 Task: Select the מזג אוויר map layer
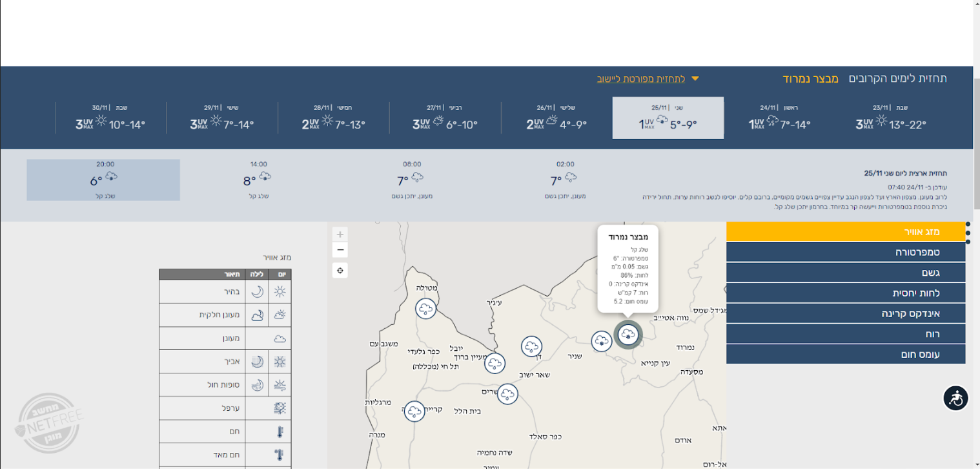[x=846, y=231]
